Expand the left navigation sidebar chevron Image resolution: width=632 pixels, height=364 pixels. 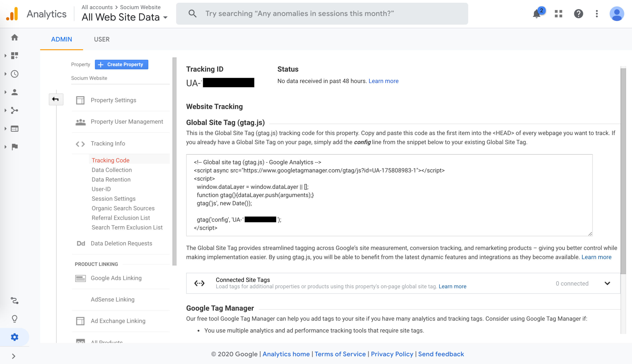point(14,356)
